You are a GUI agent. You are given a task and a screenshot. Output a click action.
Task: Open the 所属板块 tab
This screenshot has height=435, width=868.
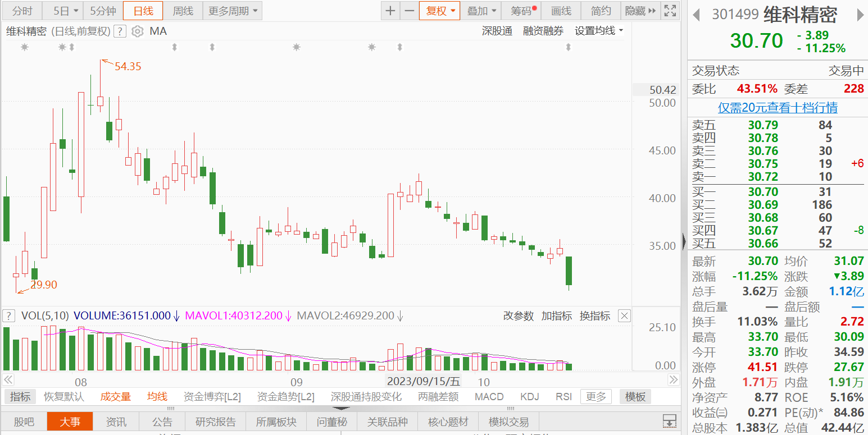click(276, 422)
